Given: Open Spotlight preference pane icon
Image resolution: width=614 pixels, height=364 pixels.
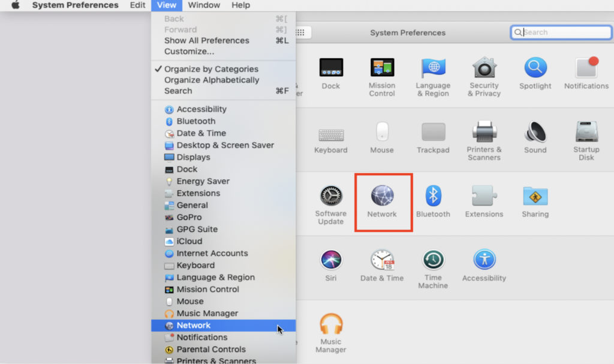Looking at the screenshot, I should pos(535,67).
